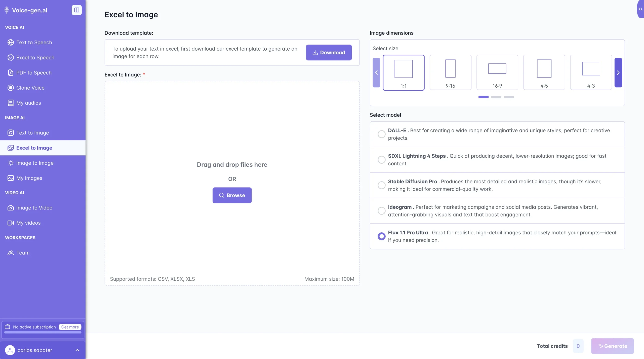Image resolution: width=644 pixels, height=359 pixels.
Task: Click the second carousel page indicator
Action: click(x=496, y=97)
